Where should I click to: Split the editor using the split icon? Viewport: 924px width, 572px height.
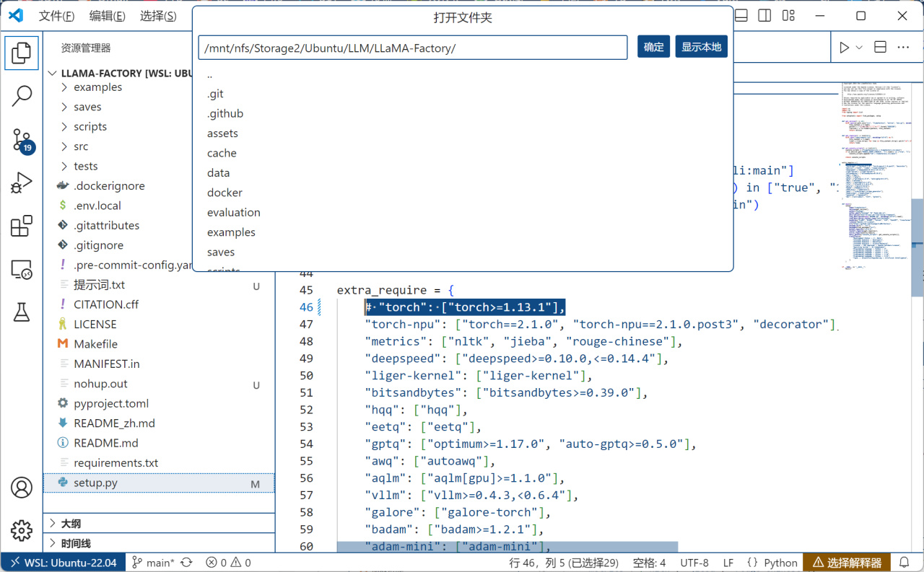880,48
